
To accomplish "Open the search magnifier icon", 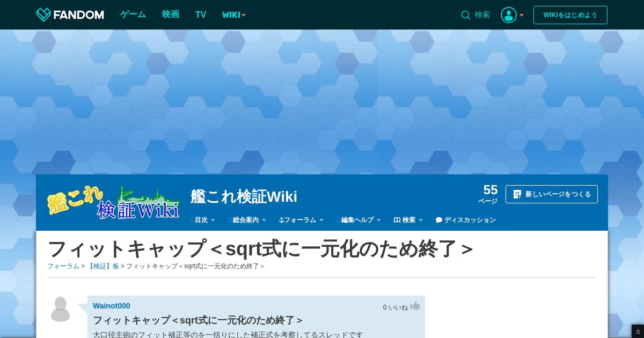I will [x=466, y=15].
